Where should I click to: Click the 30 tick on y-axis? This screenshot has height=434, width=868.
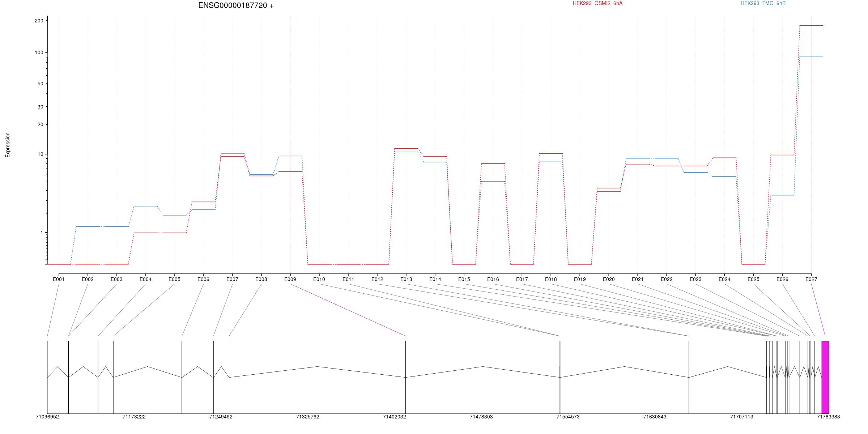pyautogui.click(x=40, y=107)
